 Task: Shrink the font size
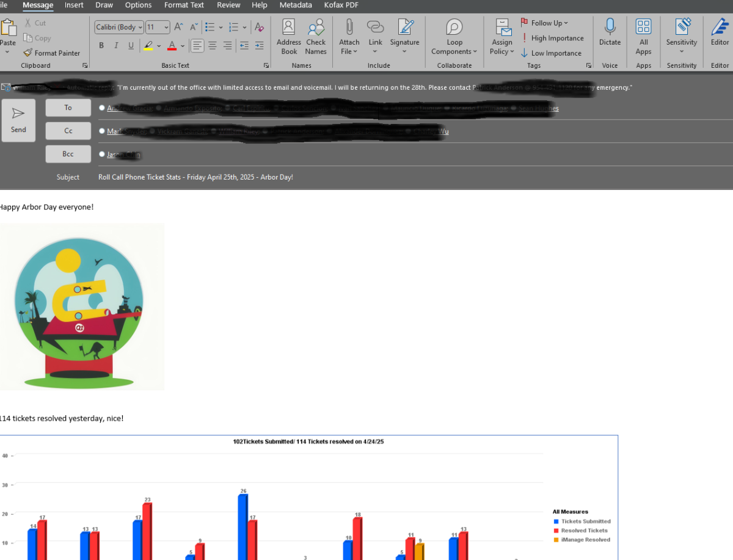click(x=193, y=27)
